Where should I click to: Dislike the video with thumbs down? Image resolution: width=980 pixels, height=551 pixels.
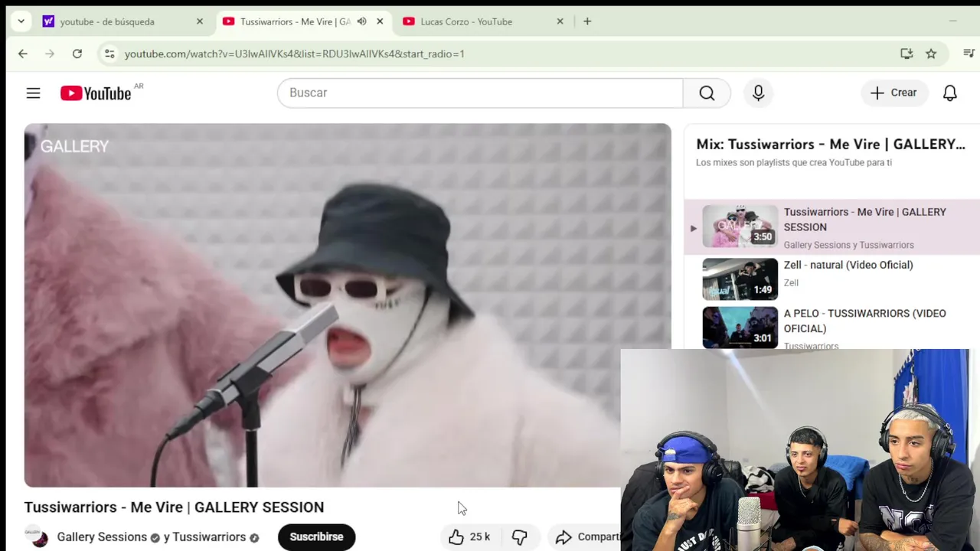(520, 537)
